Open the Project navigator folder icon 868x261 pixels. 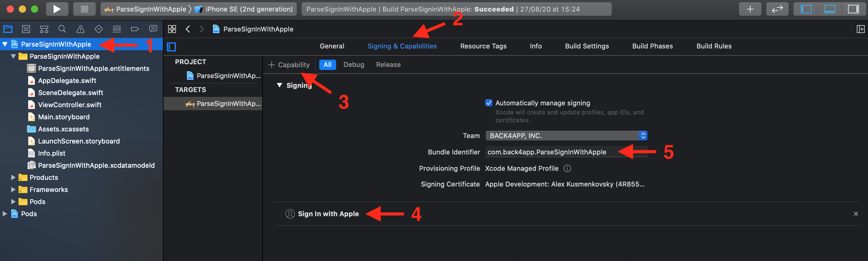click(x=8, y=29)
